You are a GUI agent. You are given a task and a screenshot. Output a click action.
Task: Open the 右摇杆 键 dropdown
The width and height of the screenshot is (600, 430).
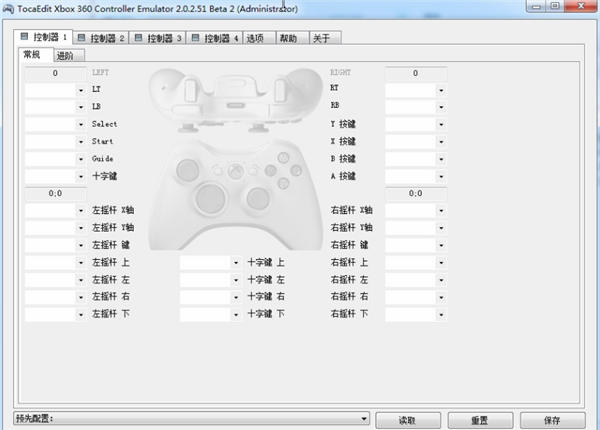pos(416,245)
